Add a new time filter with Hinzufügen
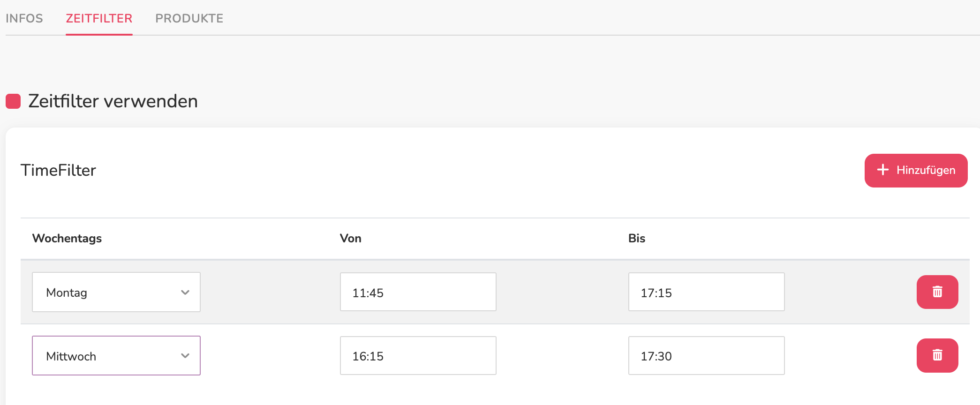This screenshot has width=980, height=405. tap(916, 171)
